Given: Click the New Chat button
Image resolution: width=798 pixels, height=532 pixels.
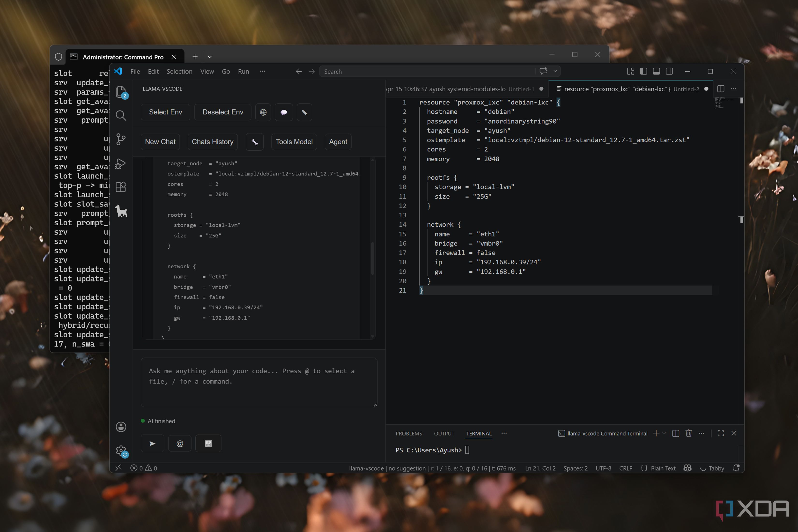Looking at the screenshot, I should [160, 142].
